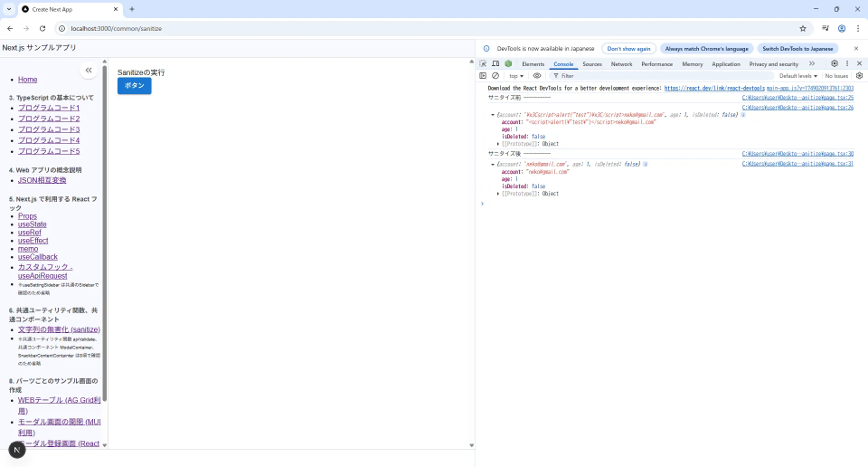Open the Privacy and security tab
Screen dimensions: 868x467
click(773, 64)
